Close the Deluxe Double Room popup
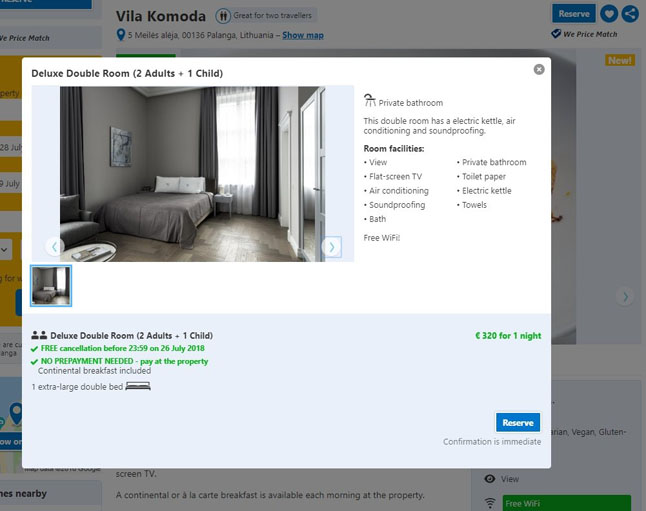Screen dimensions: 646x511 tap(539, 69)
